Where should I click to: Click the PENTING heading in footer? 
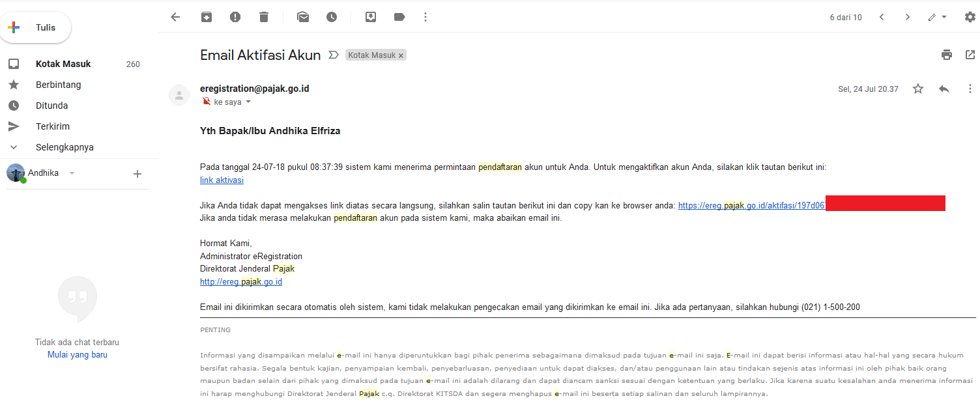pyautogui.click(x=215, y=330)
